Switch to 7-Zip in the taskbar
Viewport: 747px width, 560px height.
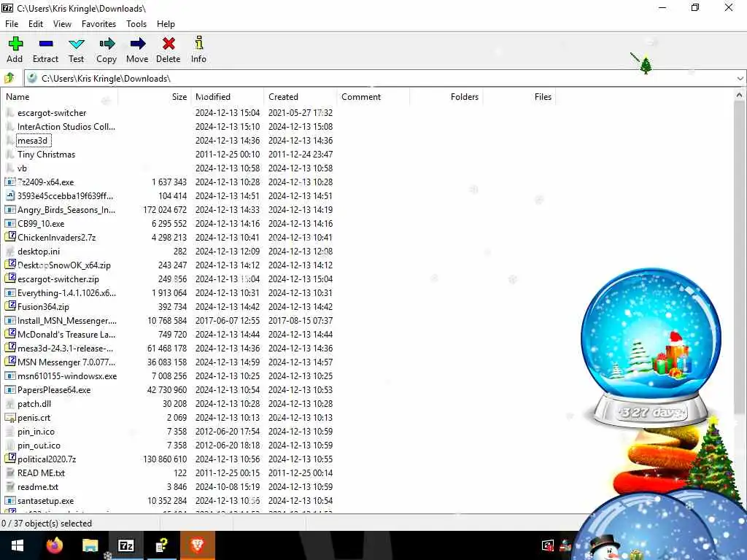(x=125, y=545)
